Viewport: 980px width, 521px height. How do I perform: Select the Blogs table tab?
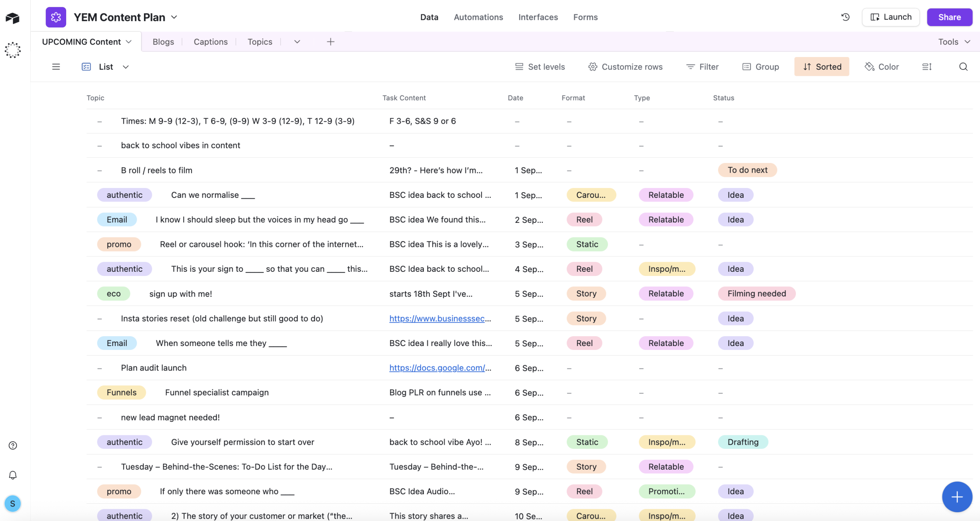pyautogui.click(x=163, y=42)
